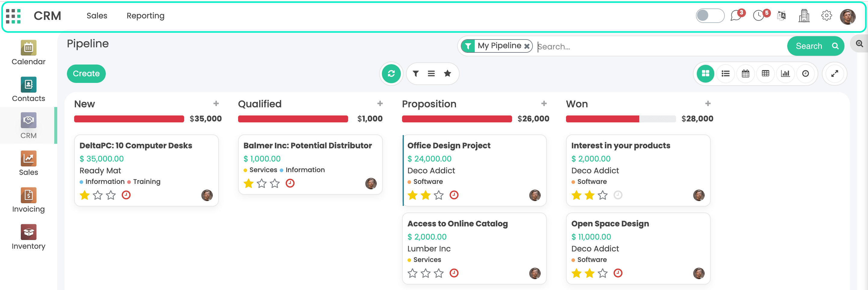Click the Won column red progress bar

point(602,119)
